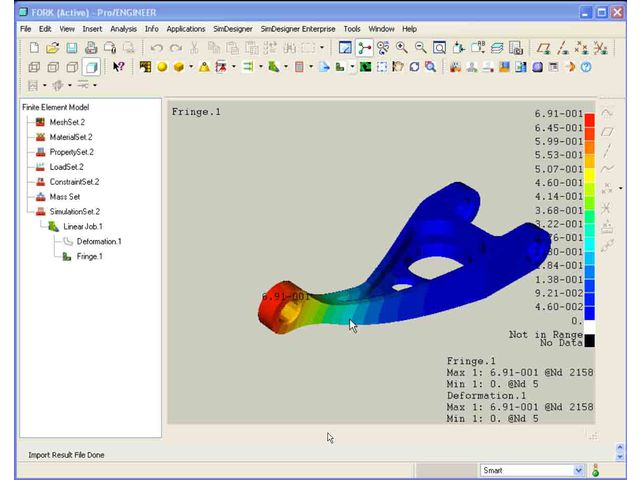Select Linear Job.1 in the tree
Image resolution: width=640 pixels, height=480 pixels.
[82, 227]
